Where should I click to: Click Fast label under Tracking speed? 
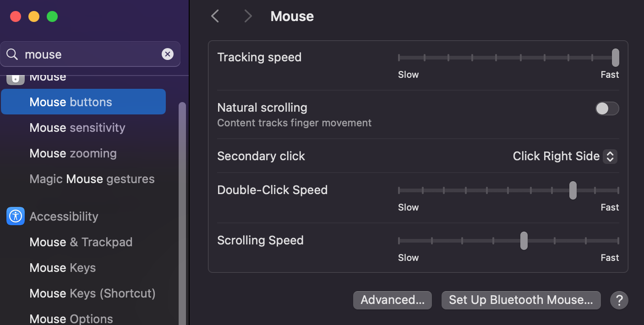610,75
